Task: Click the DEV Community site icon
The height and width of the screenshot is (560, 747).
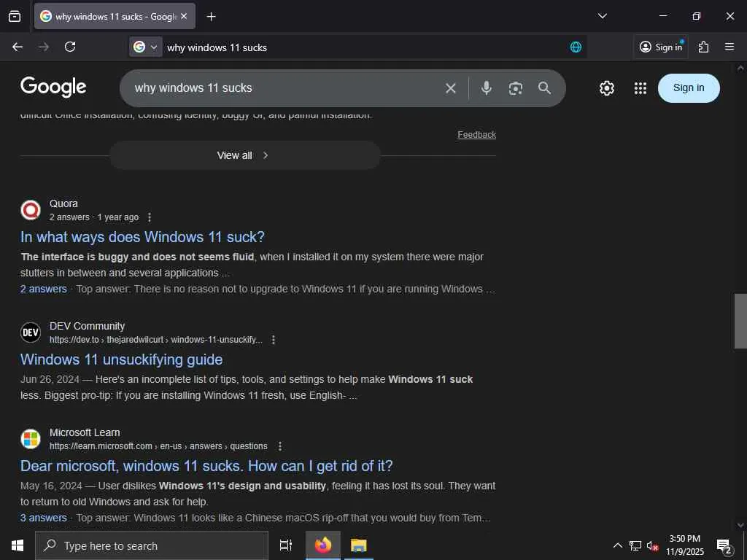Action: coord(31,332)
